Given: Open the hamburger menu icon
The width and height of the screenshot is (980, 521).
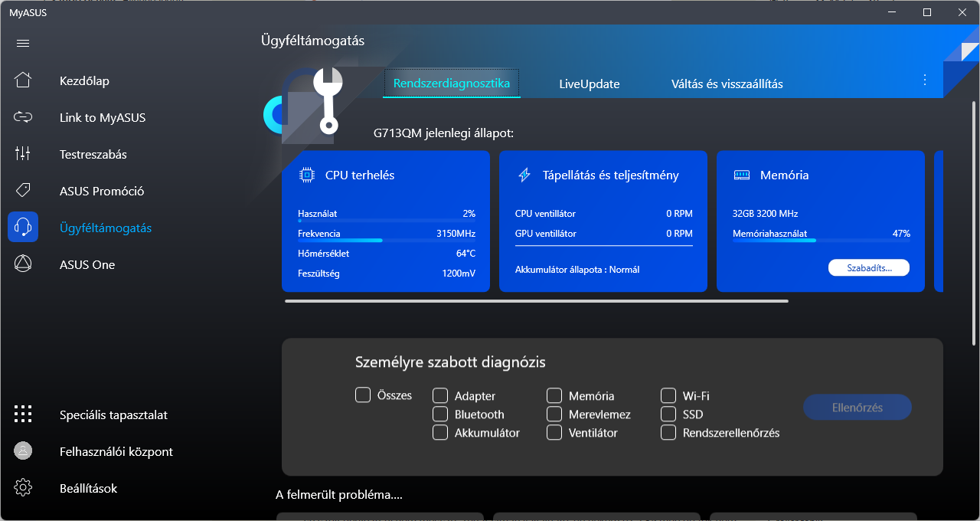Looking at the screenshot, I should (x=23, y=43).
